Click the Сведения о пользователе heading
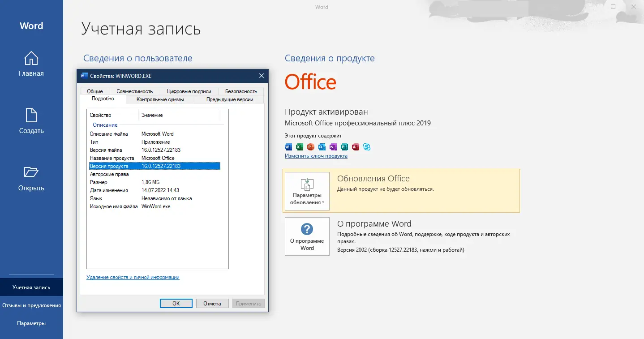644x339 pixels. pos(138,58)
